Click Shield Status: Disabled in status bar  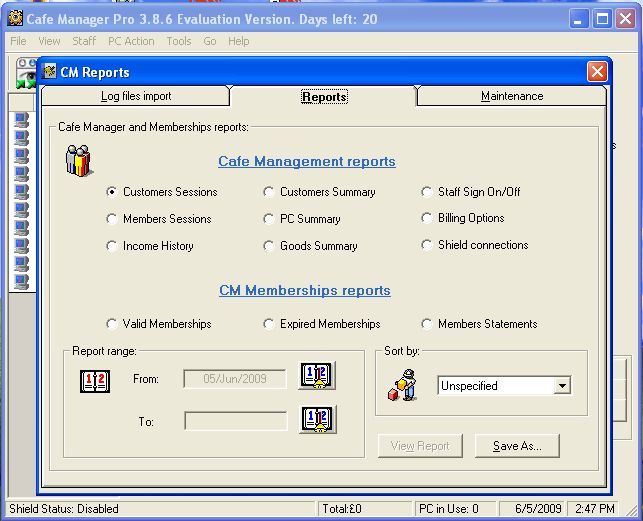(64, 509)
